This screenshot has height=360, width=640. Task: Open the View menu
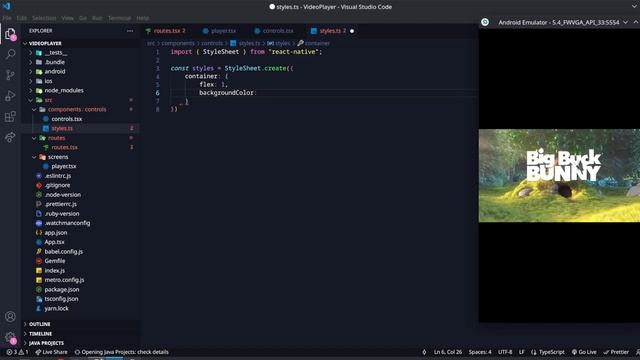coord(67,18)
